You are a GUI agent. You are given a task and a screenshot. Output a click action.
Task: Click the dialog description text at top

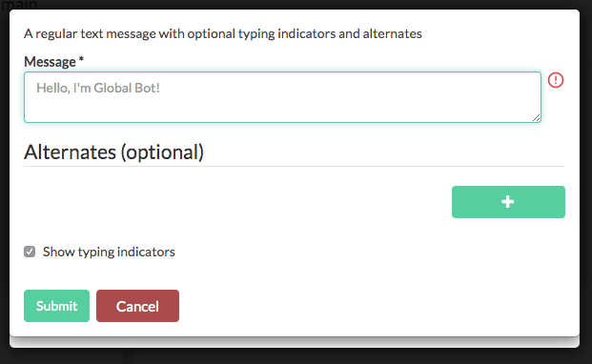coord(223,33)
